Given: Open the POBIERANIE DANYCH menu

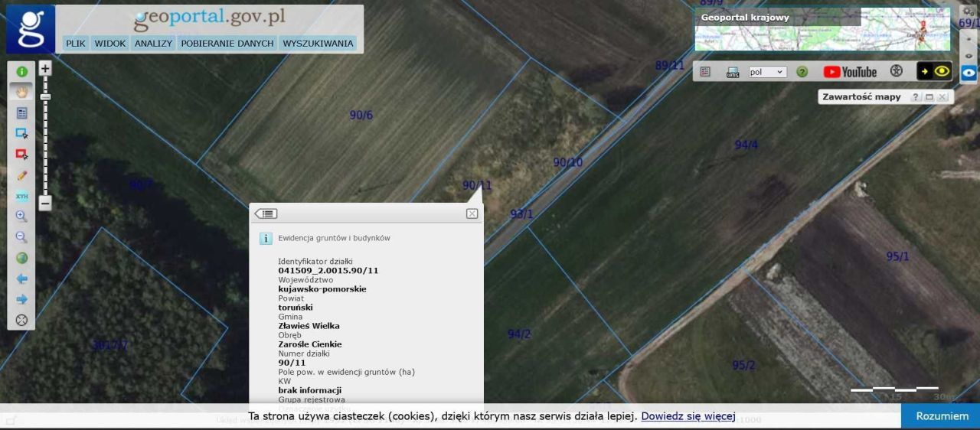Looking at the screenshot, I should tap(227, 44).
